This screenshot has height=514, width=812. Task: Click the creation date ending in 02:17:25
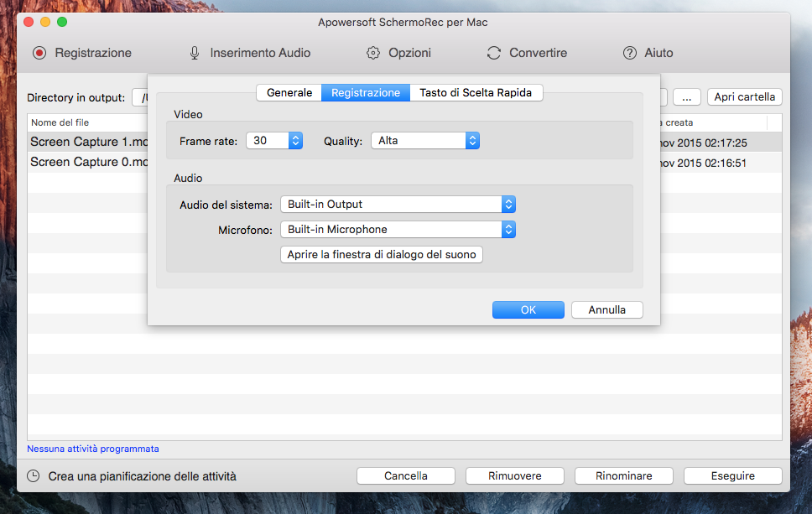(x=703, y=143)
